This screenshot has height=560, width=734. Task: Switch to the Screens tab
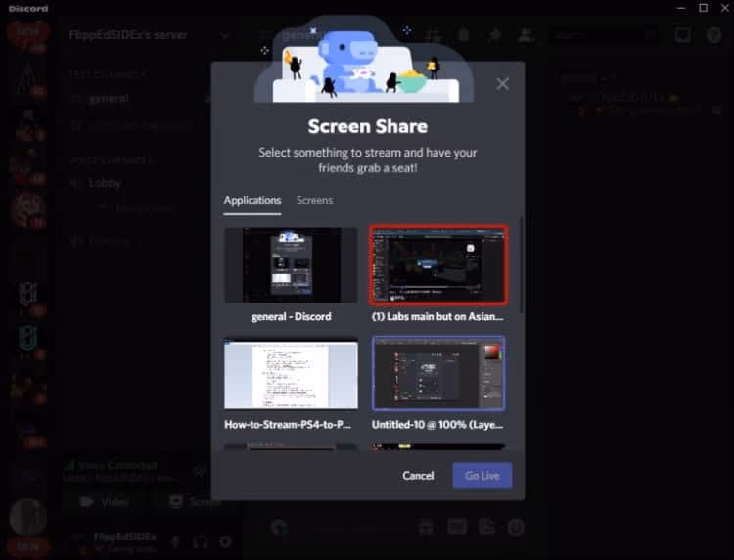(314, 200)
